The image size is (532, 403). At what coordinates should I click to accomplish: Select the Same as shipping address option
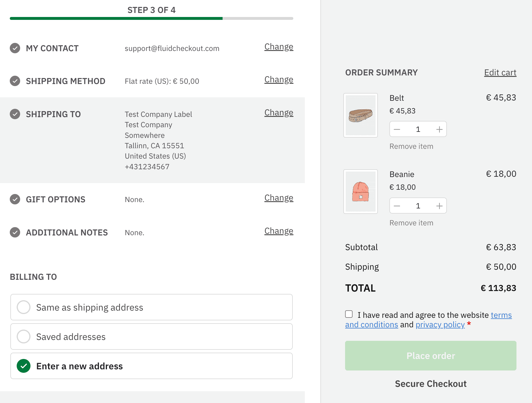24,307
